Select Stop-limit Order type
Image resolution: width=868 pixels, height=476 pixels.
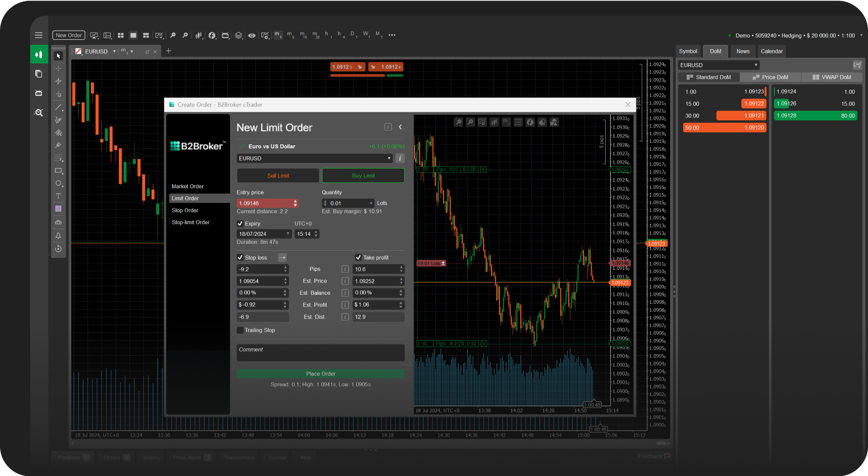191,222
